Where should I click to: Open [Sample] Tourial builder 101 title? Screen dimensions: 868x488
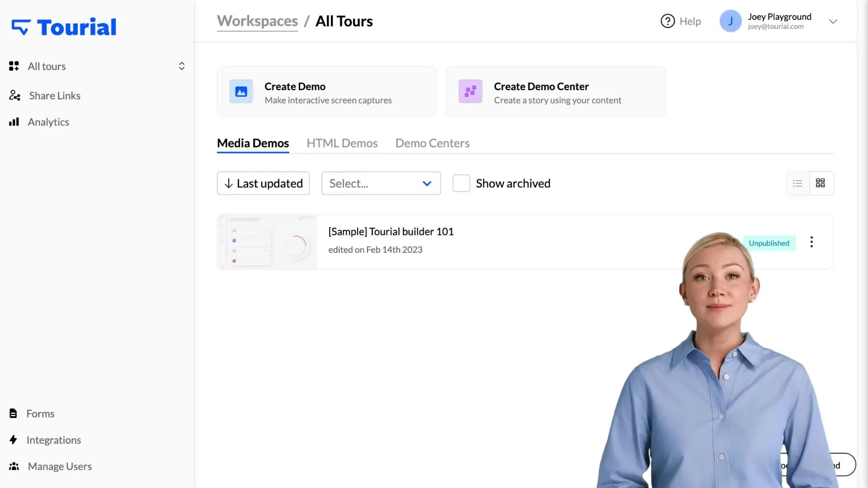(391, 231)
